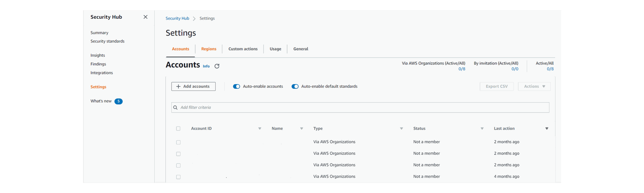Click the Active/All 0/8 count
The image size is (644, 193).
point(550,69)
